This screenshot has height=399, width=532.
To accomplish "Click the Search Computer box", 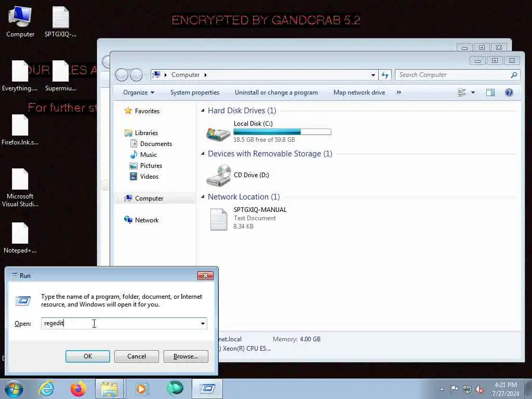I will click(457, 75).
